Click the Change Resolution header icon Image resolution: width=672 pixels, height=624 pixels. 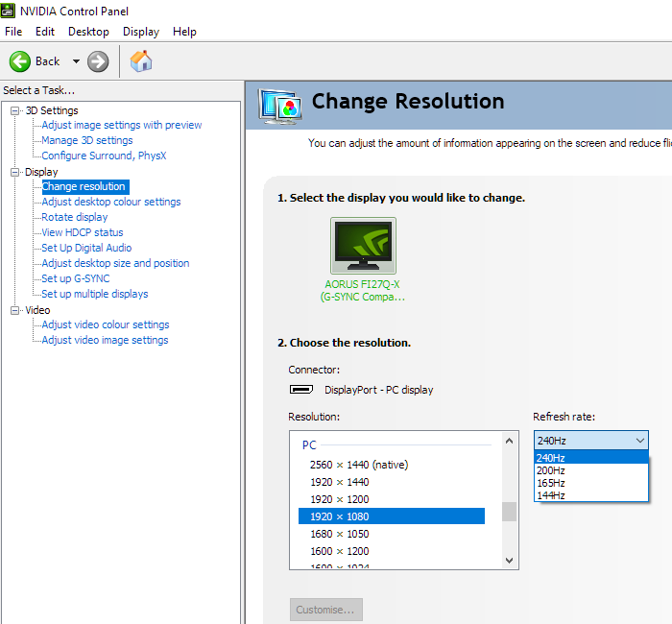[280, 106]
